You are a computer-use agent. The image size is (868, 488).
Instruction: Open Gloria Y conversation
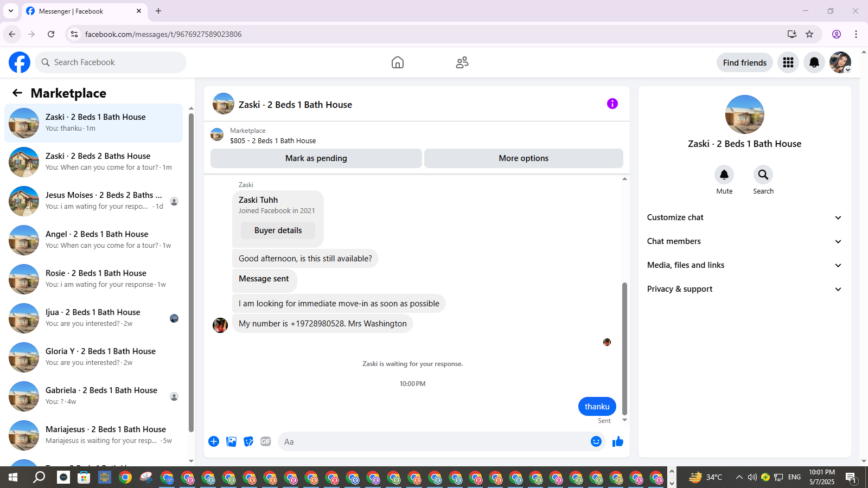[93, 357]
